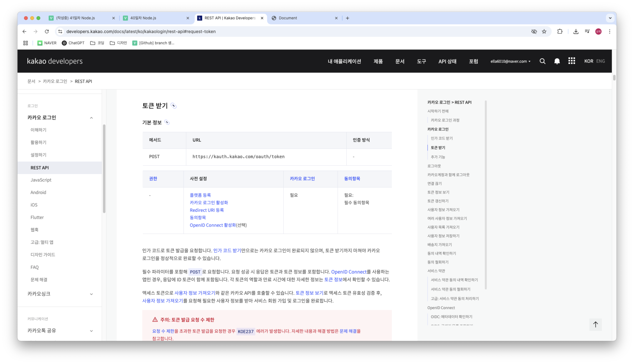The width and height of the screenshot is (634, 364).
Task: Open the [Github] branch bookmark
Action: tap(153, 43)
